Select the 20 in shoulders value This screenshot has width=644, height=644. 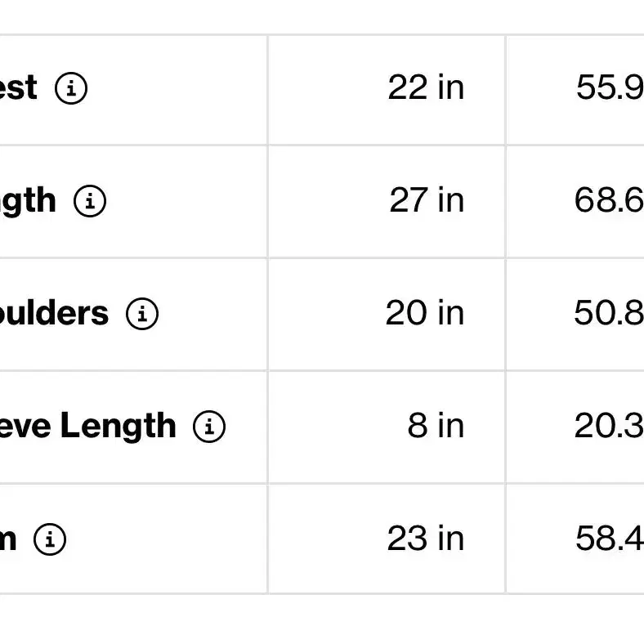click(425, 313)
